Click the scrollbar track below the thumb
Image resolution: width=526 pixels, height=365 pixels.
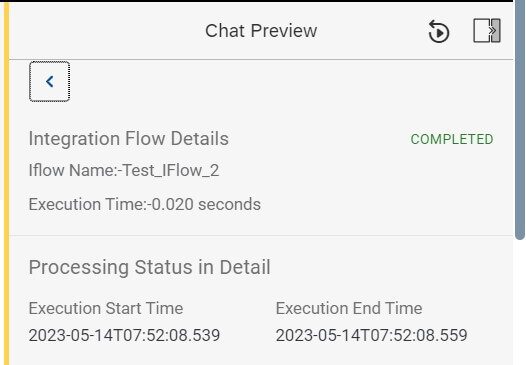pos(520,302)
